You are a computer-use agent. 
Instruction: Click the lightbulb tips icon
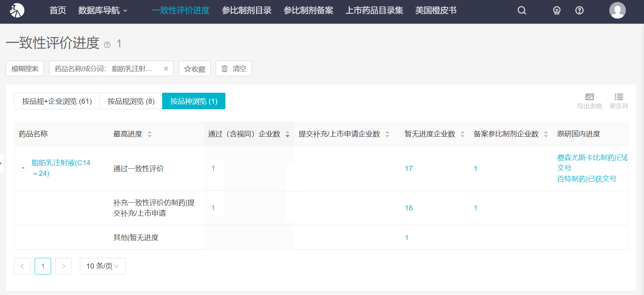click(557, 10)
